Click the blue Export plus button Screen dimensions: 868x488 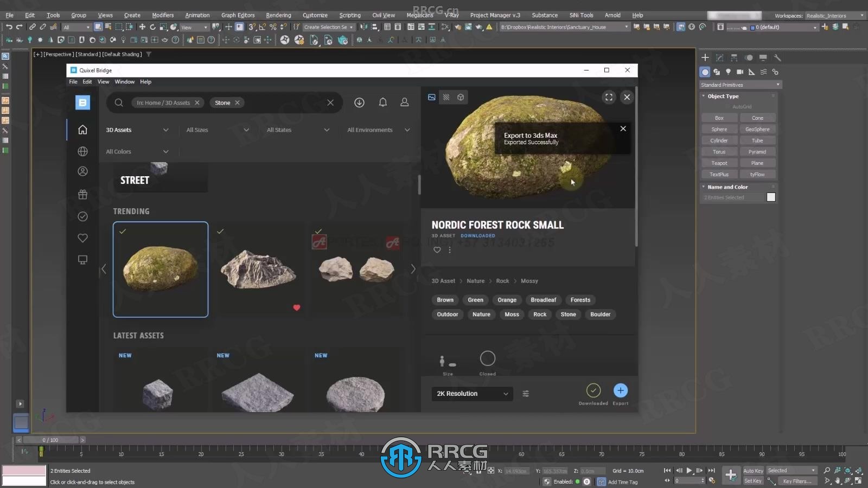coord(621,390)
